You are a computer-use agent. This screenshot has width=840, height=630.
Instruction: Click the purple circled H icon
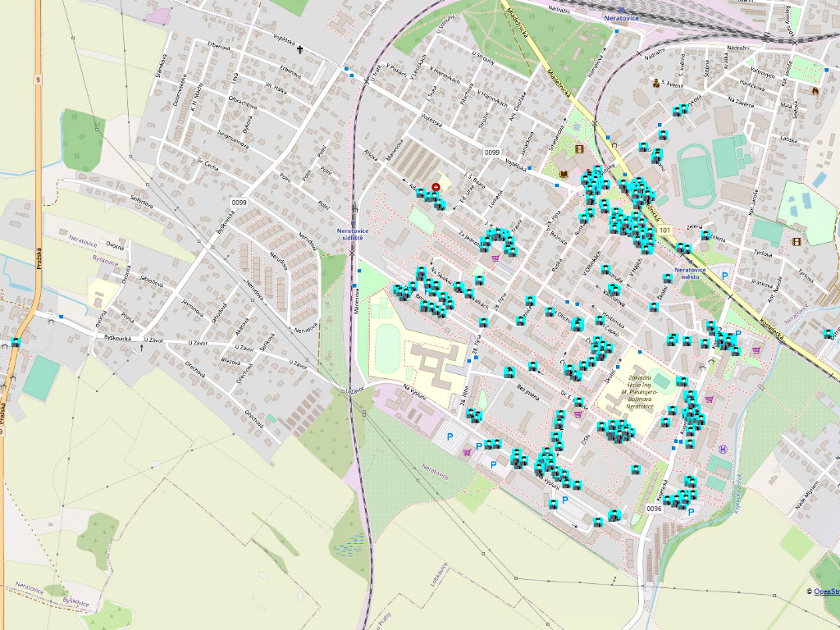[x=724, y=450]
